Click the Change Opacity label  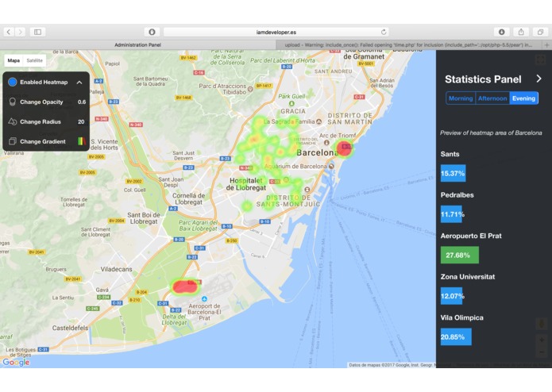[41, 102]
